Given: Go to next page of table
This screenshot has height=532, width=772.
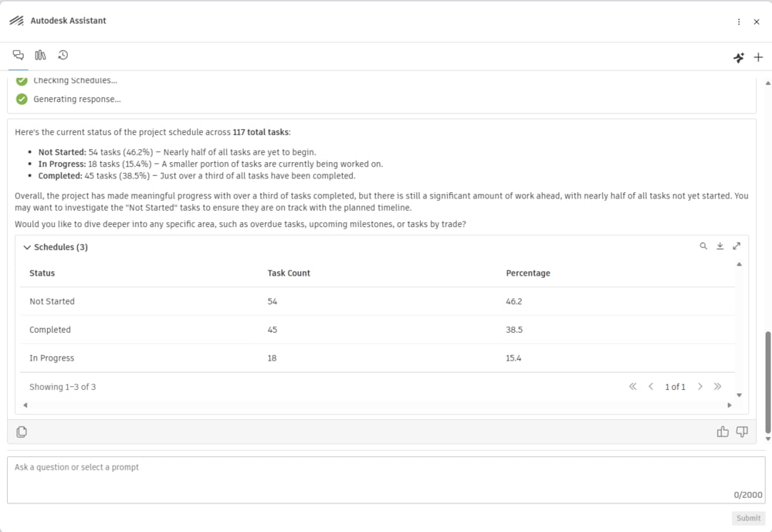Looking at the screenshot, I should tap(700, 387).
